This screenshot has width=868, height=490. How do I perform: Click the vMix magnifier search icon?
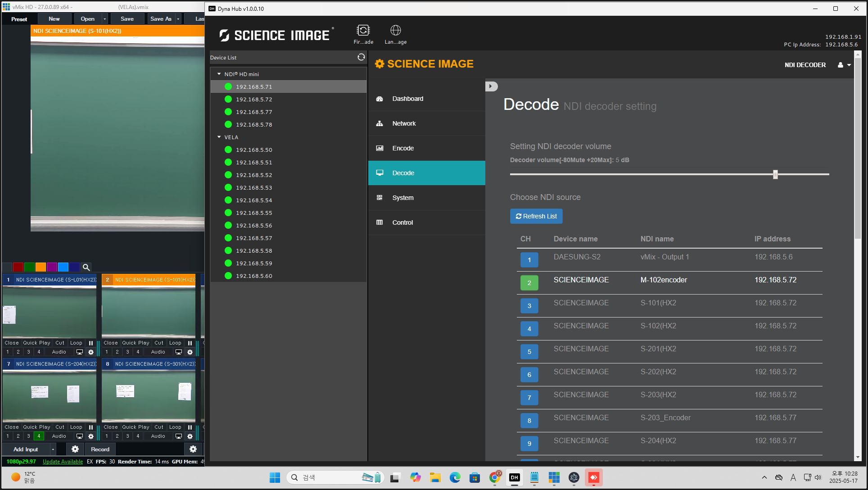pyautogui.click(x=86, y=267)
